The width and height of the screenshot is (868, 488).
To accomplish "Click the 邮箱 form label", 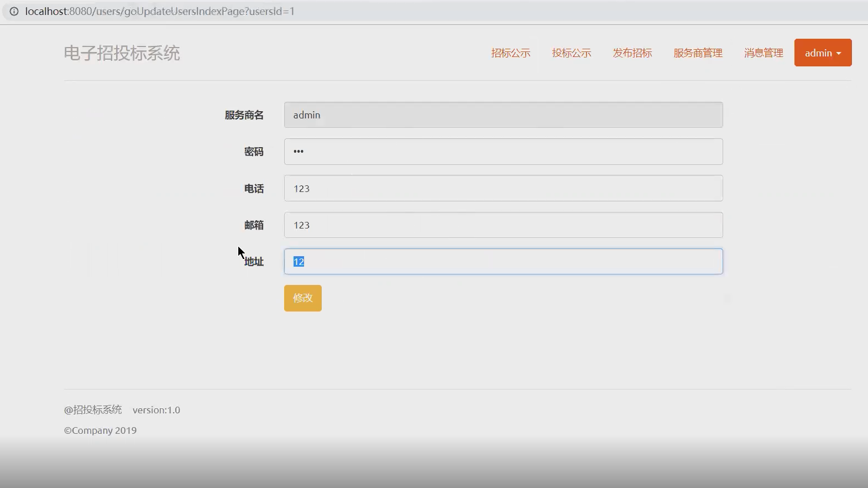I will click(x=254, y=225).
